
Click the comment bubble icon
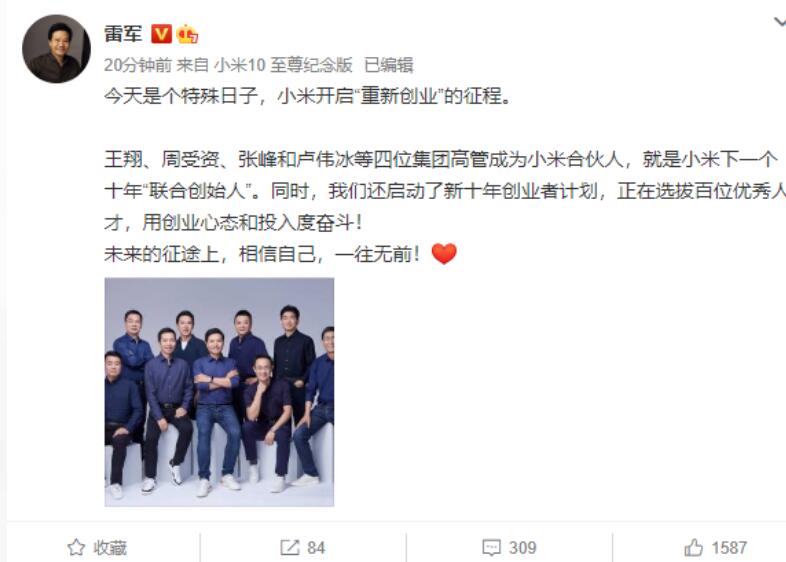click(491, 547)
